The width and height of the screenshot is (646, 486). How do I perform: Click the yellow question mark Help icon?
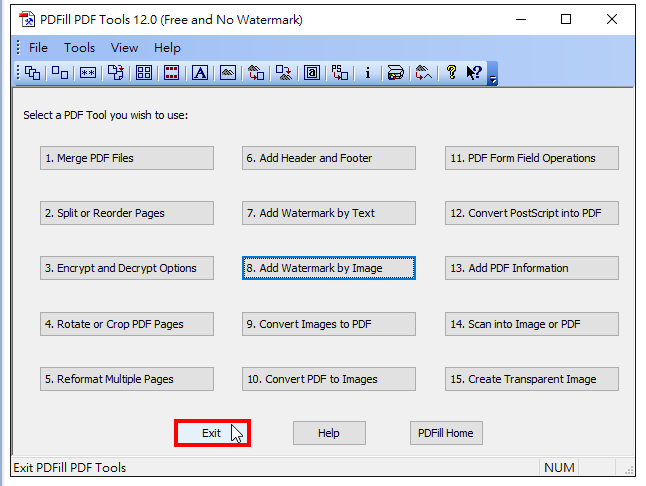452,72
